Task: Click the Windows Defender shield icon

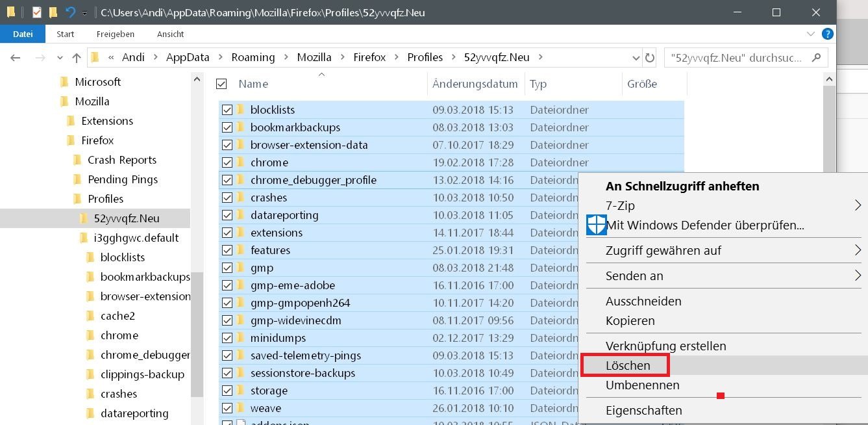Action: (x=596, y=225)
